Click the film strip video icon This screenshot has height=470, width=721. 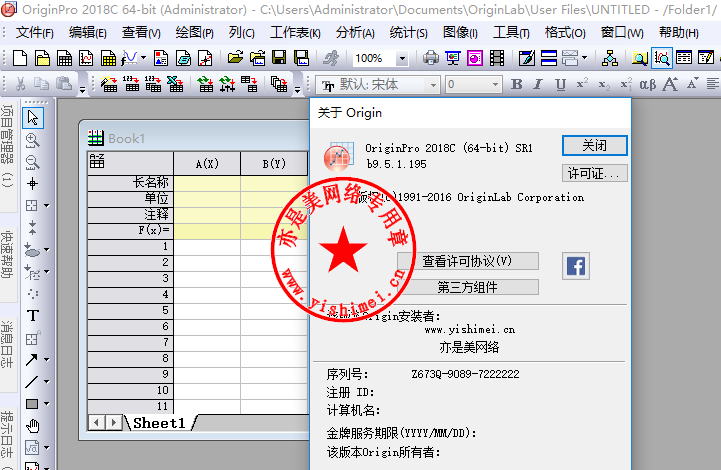click(497, 58)
